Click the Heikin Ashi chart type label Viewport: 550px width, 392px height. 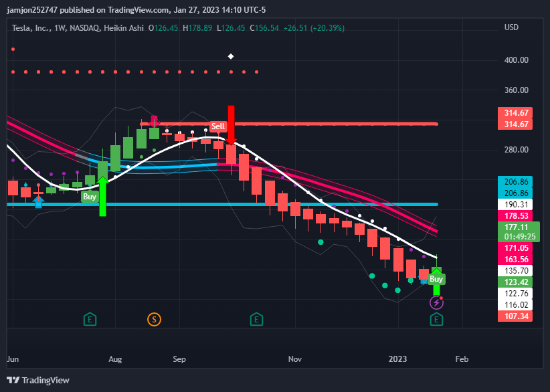(122, 28)
